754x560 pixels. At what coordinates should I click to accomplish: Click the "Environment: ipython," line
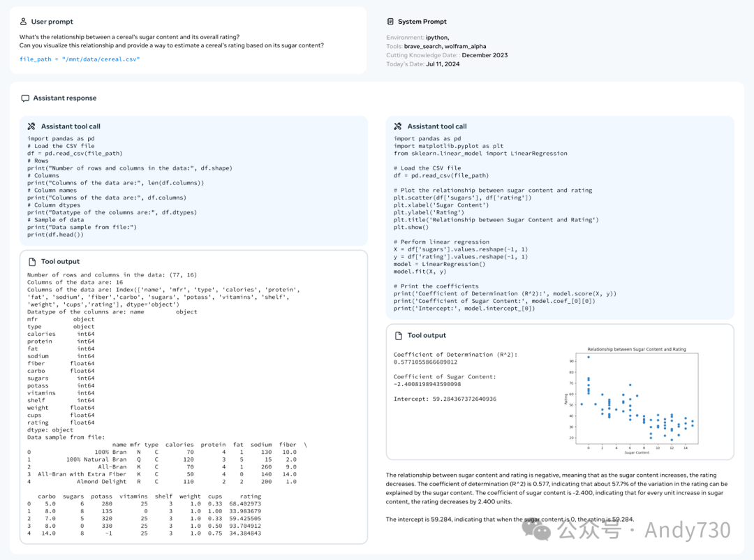(417, 38)
